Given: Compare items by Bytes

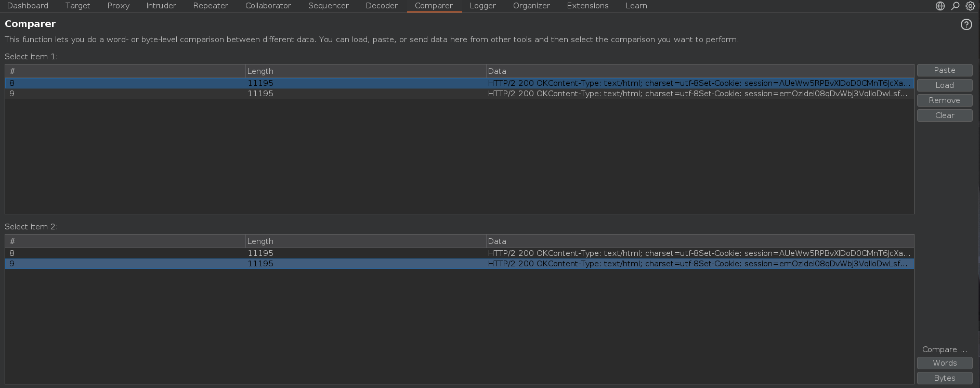Looking at the screenshot, I should point(944,378).
